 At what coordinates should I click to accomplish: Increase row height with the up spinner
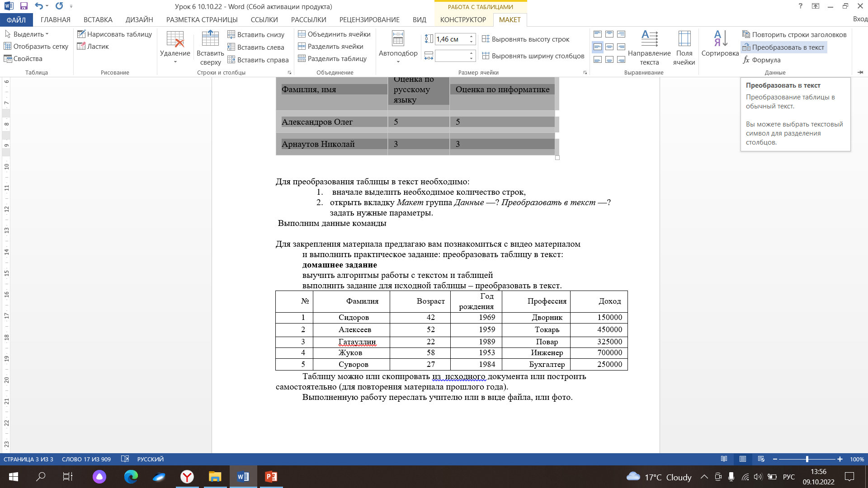pyautogui.click(x=472, y=36)
